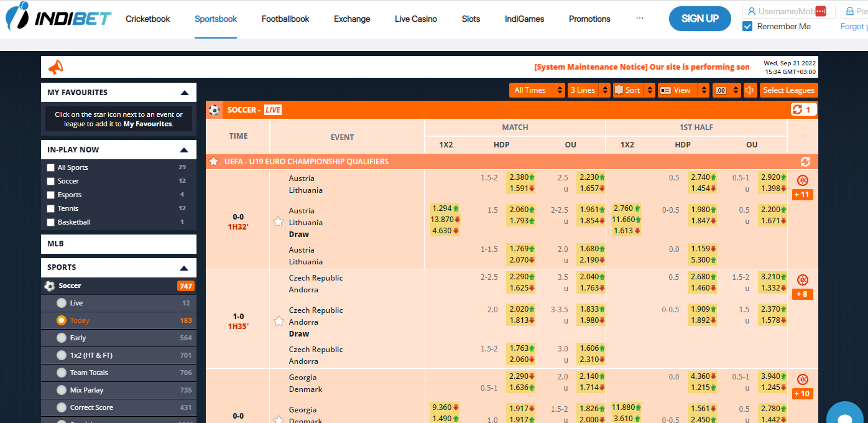Uncheck the Remember Me checkbox

click(748, 27)
